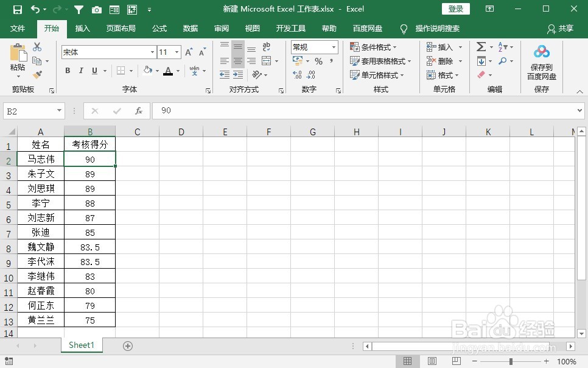Toggle italic formatting
The image size is (588, 368).
point(80,70)
